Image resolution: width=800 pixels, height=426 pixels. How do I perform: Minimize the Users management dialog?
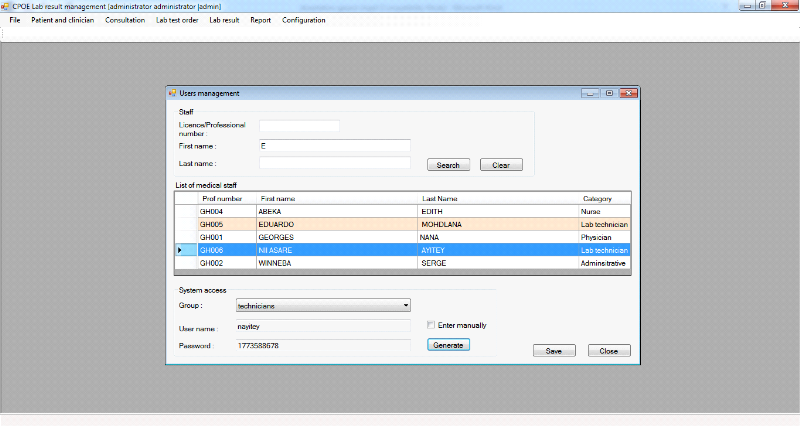tap(590, 93)
